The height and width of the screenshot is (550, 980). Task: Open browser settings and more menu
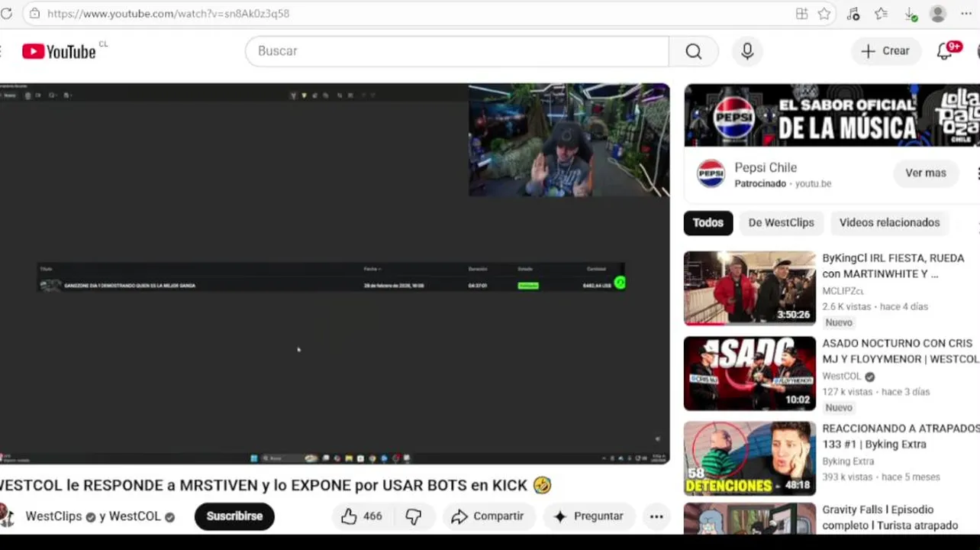tap(966, 14)
